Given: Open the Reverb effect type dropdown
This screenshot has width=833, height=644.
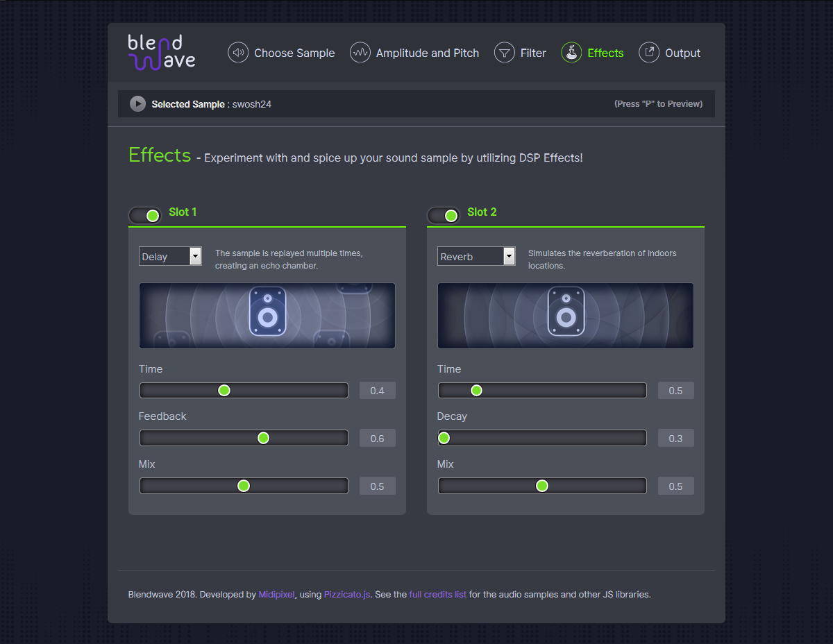Looking at the screenshot, I should tap(476, 256).
